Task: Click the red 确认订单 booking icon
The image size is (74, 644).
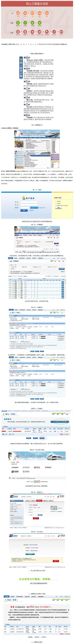Action: 54,32
